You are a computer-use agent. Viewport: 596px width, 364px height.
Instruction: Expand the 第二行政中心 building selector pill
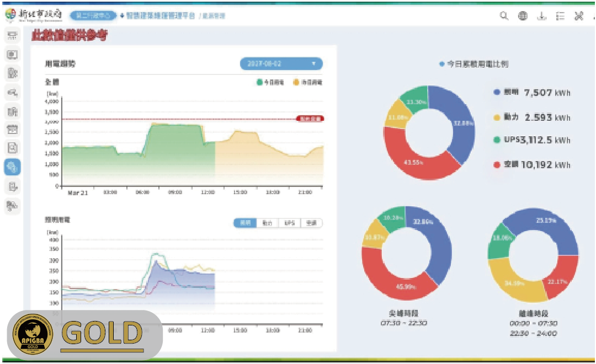(x=93, y=16)
